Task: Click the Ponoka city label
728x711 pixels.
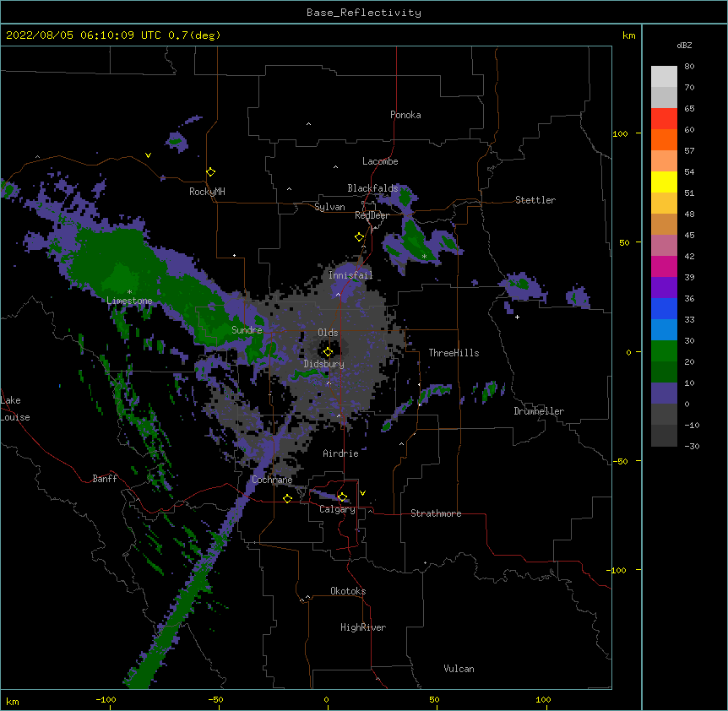Action: 405,115
